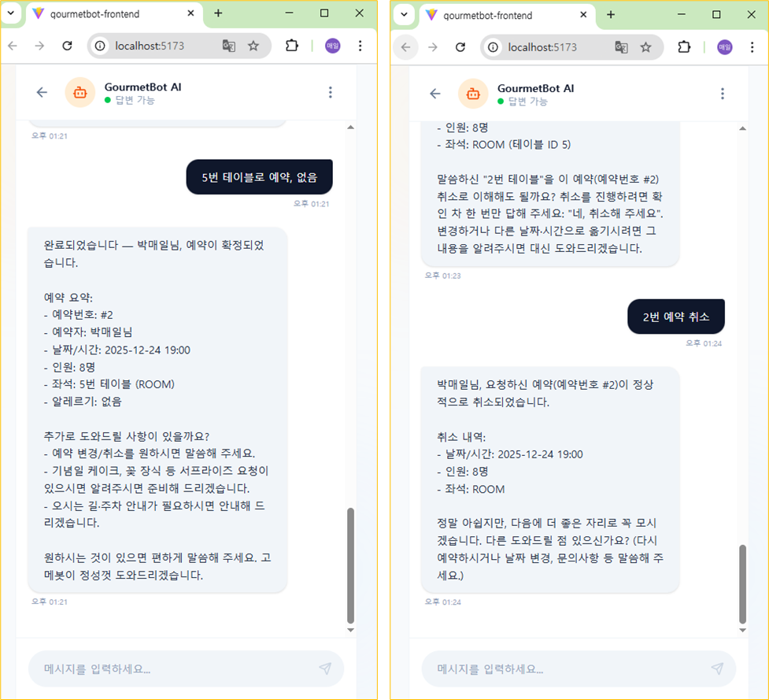This screenshot has width=769, height=700.
Task: Click the purple profile avatar in left browser
Action: point(332,46)
